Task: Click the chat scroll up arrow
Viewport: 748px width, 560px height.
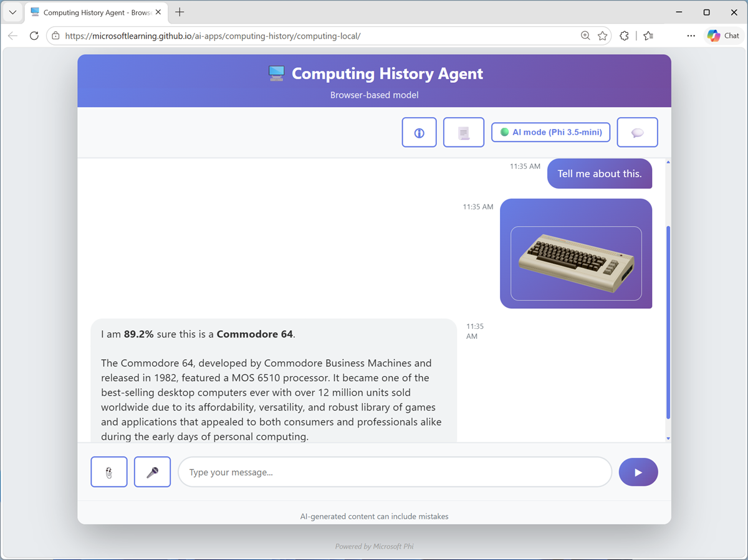Action: click(668, 162)
